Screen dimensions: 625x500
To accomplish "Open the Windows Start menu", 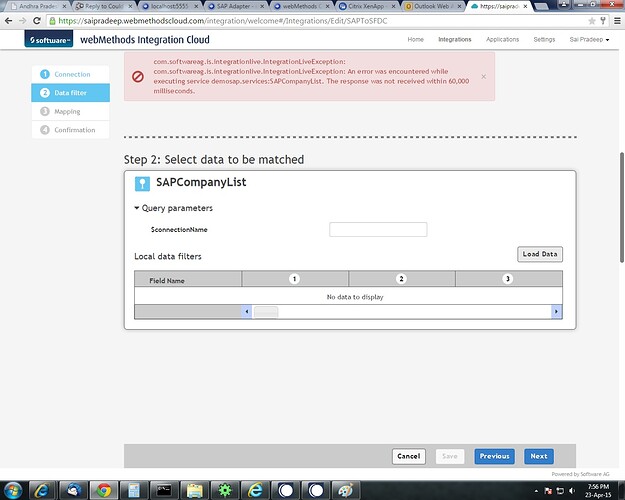I will click(13, 490).
